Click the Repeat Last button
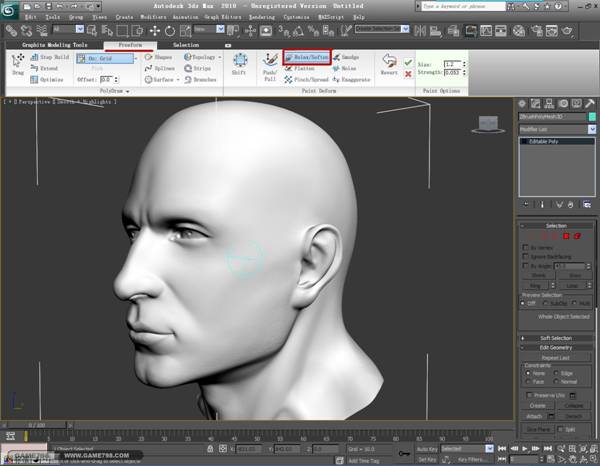This screenshot has width=600, height=466. point(556,357)
